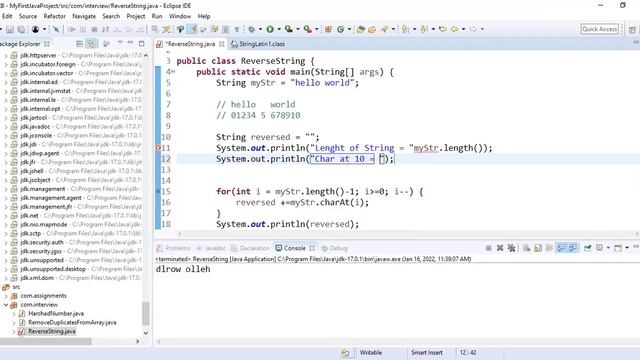640x360 pixels.
Task: Click Clear Console icon
Action: click(527, 248)
